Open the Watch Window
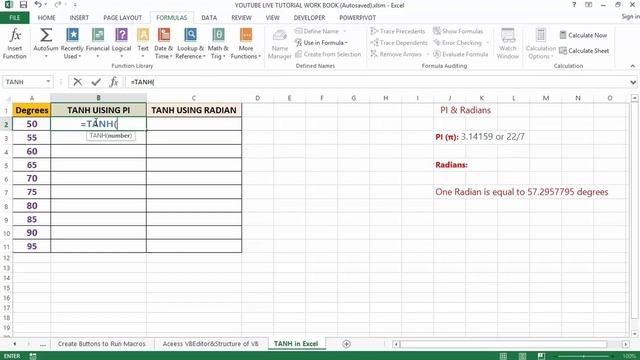This screenshot has width=640, height=360. (508, 44)
